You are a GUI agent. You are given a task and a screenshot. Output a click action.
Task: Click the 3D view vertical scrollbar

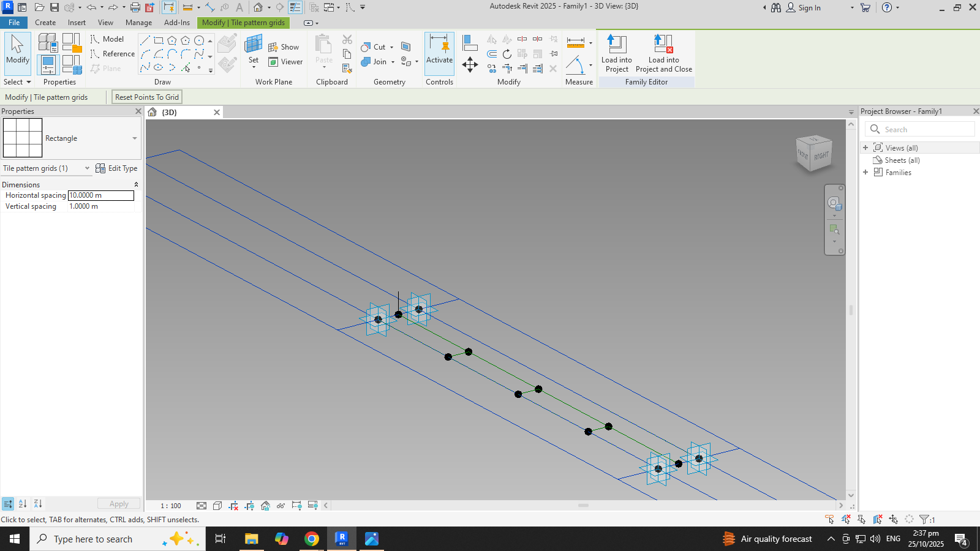[x=851, y=310]
